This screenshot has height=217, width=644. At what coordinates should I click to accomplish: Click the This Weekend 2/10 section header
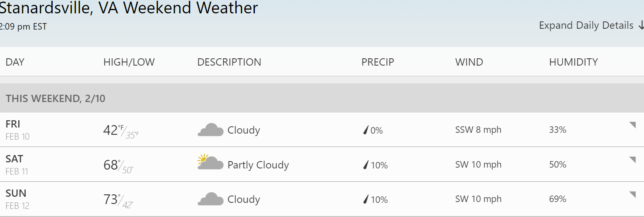point(55,98)
